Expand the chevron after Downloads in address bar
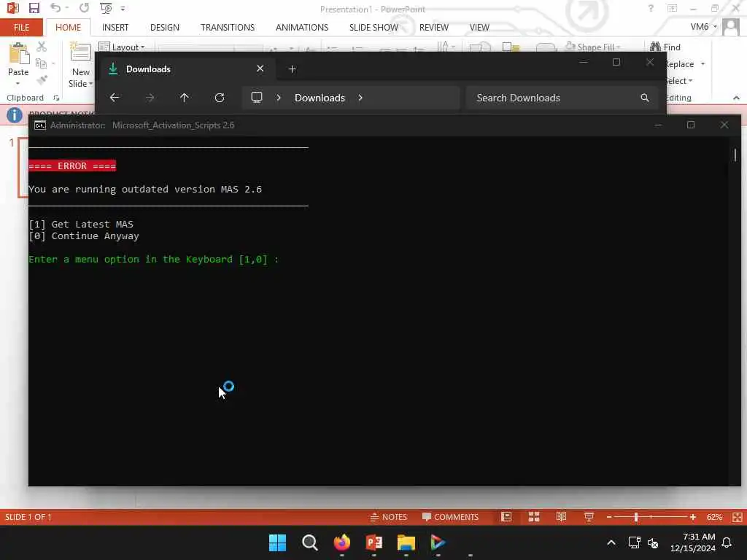Viewport: 747px width, 560px height. click(360, 98)
